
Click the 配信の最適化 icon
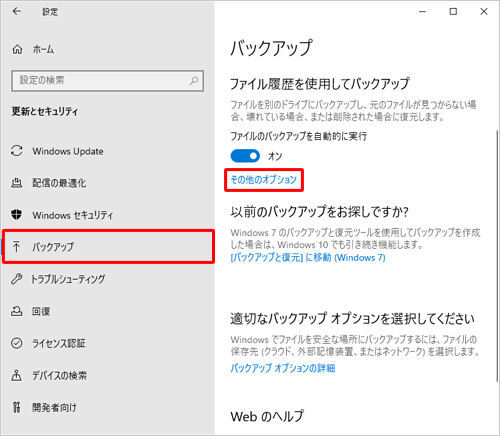(17, 183)
